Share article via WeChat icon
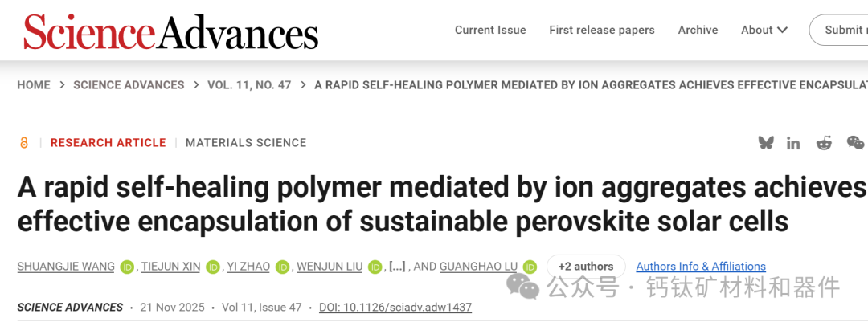Screen dimensions: 868x322 [855, 143]
